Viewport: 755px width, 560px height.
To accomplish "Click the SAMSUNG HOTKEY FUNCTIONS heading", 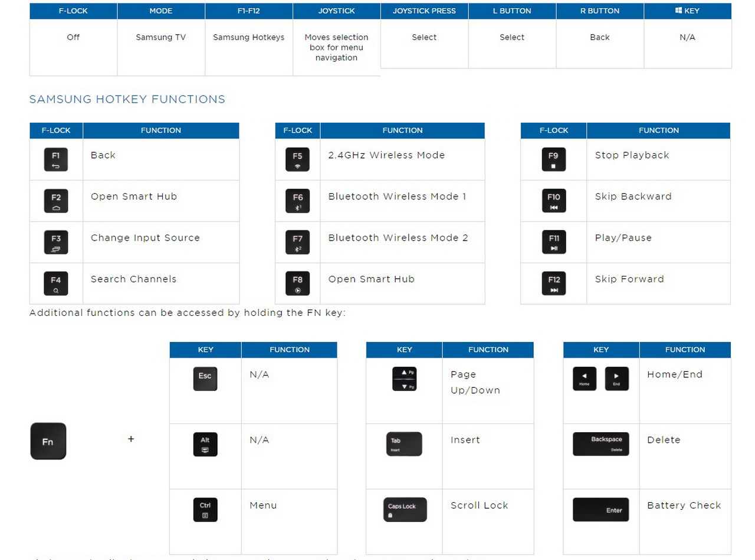I will pyautogui.click(x=127, y=99).
